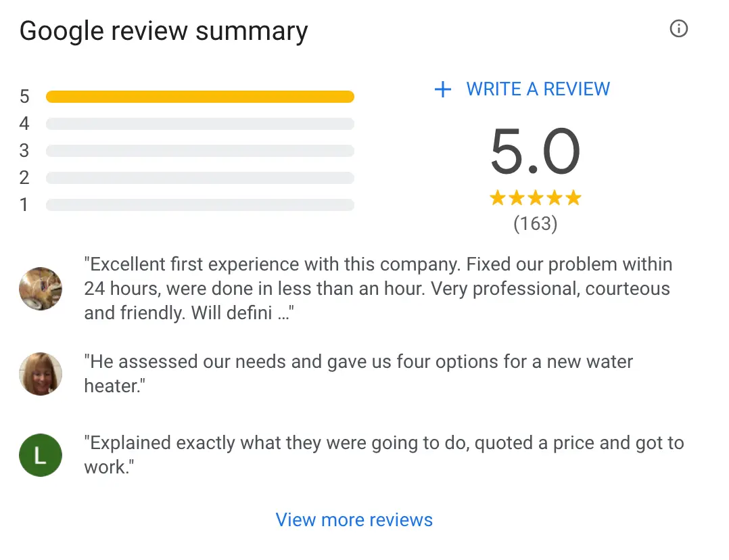This screenshot has height=560, width=729.
Task: Open the WRITE A REVIEW link
Action: pyautogui.click(x=538, y=89)
